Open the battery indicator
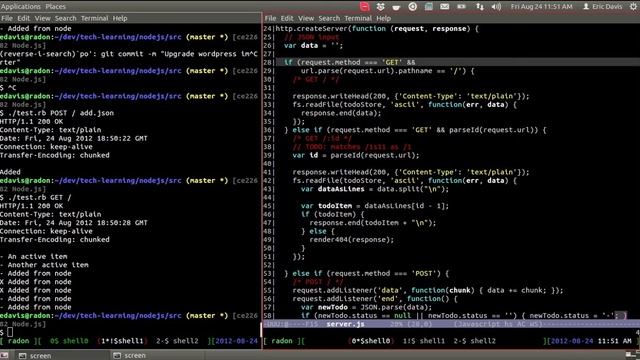This screenshot has width=640, height=360. 461,7
